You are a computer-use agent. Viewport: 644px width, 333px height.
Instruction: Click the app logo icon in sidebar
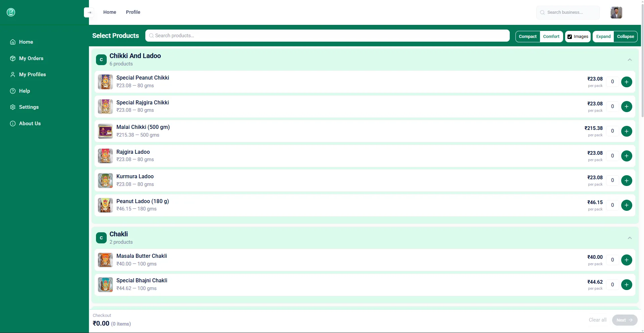click(11, 12)
